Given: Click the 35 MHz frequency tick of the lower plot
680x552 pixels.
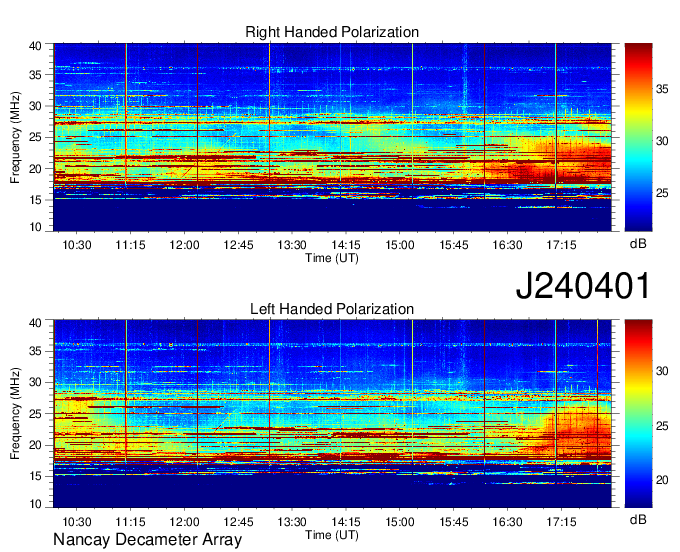Looking at the screenshot, I should [x=36, y=351].
